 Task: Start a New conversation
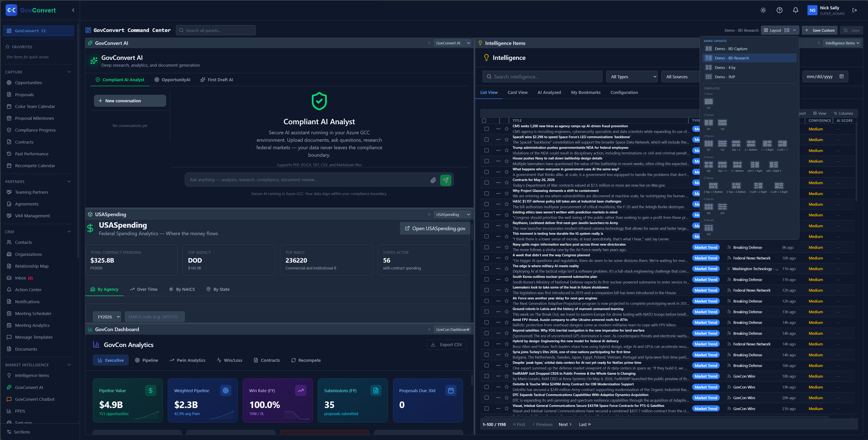click(x=130, y=101)
